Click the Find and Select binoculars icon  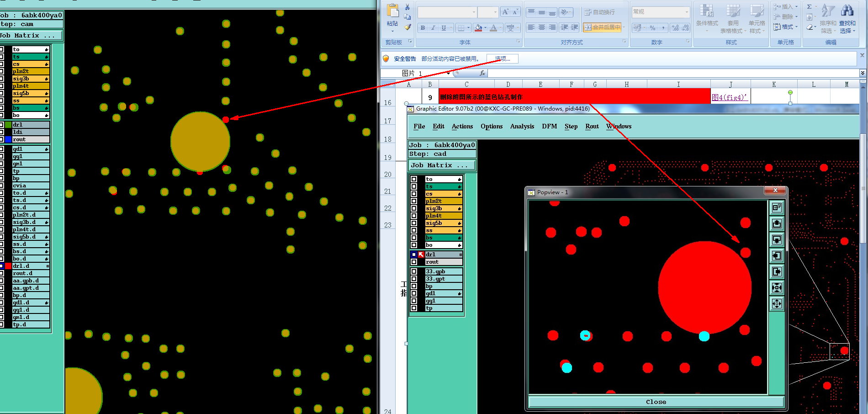click(847, 11)
